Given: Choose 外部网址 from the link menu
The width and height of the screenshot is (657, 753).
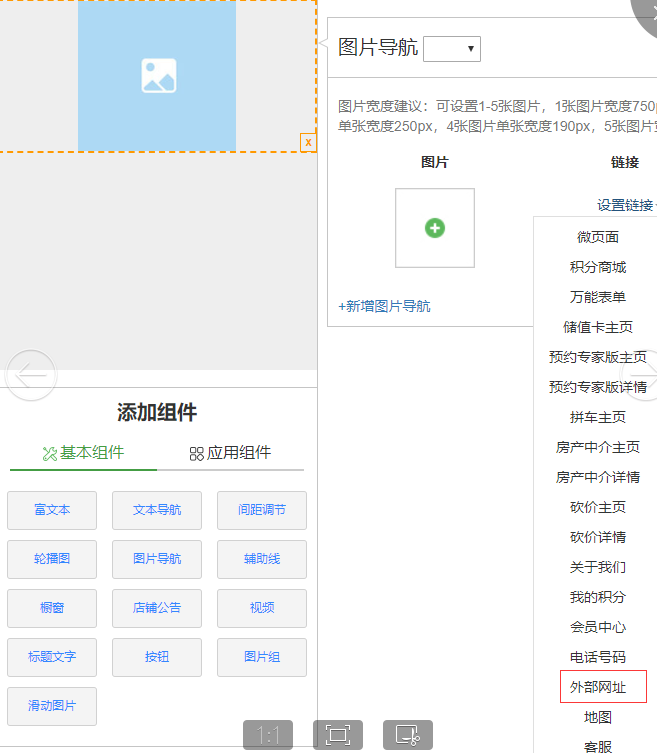Looking at the screenshot, I should [598, 687].
